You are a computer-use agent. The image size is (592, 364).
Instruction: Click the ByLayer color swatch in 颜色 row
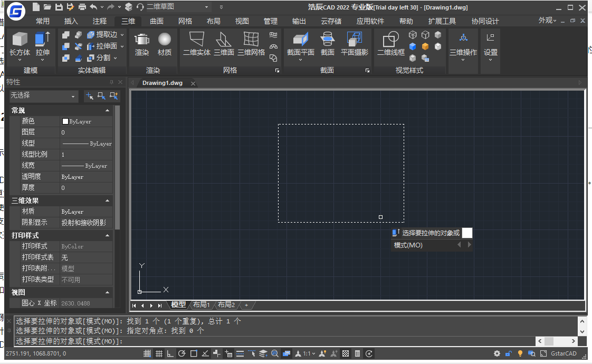tap(65, 121)
